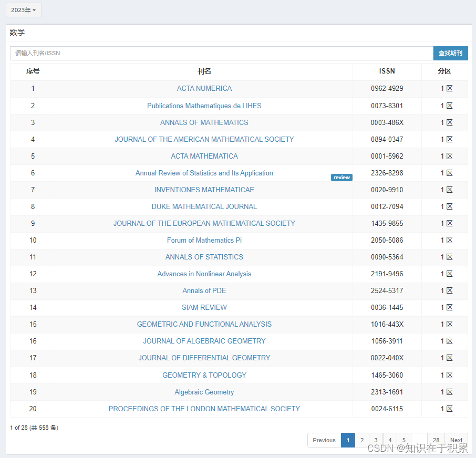The width and height of the screenshot is (476, 458).
Task: Select ISSN 0020-9910 cell
Action: click(x=387, y=190)
